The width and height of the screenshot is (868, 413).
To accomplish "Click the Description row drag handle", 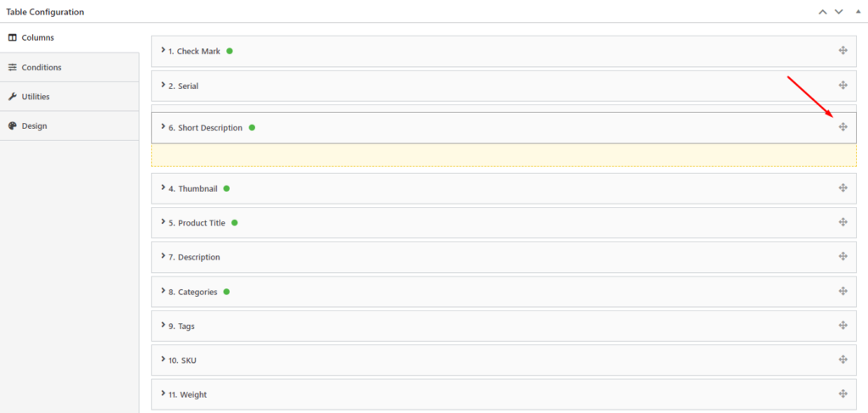I will pyautogui.click(x=843, y=256).
